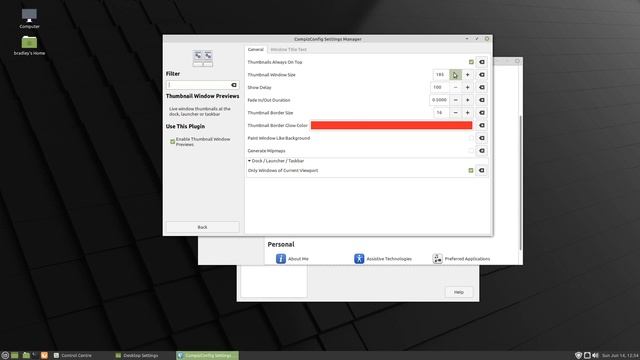Reset Thumbnail Border Glow Color to default
Viewport: 640px width, 360px height.
click(482, 125)
